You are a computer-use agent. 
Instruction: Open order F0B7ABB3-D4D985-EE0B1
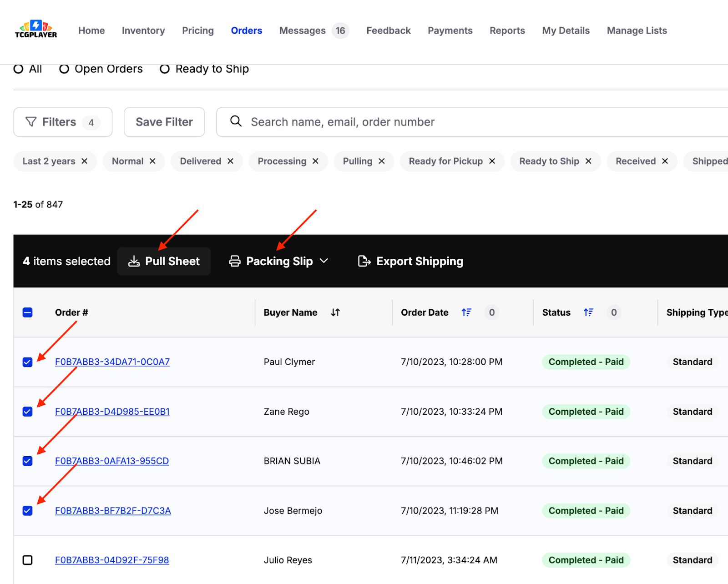[x=112, y=412]
